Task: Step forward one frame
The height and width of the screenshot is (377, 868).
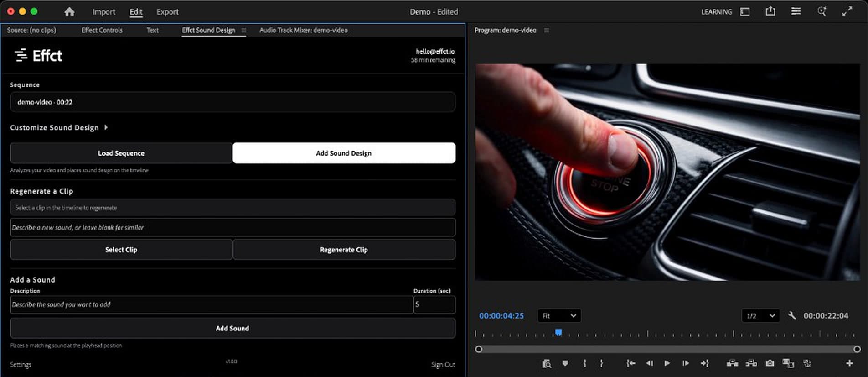Action: 685,363
